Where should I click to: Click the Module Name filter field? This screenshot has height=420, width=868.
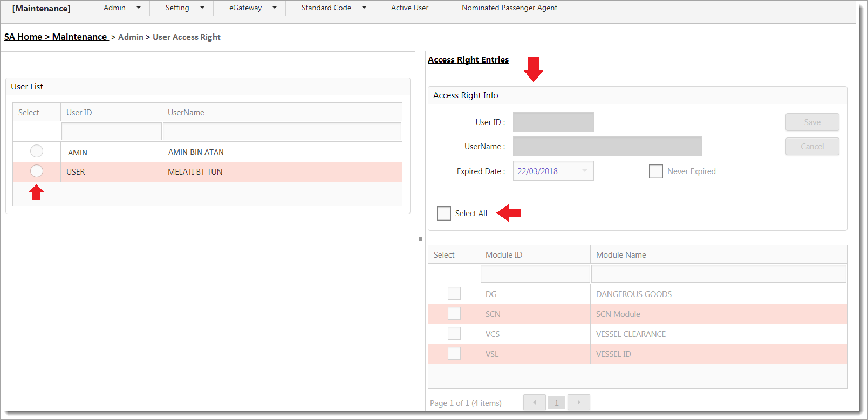point(718,274)
